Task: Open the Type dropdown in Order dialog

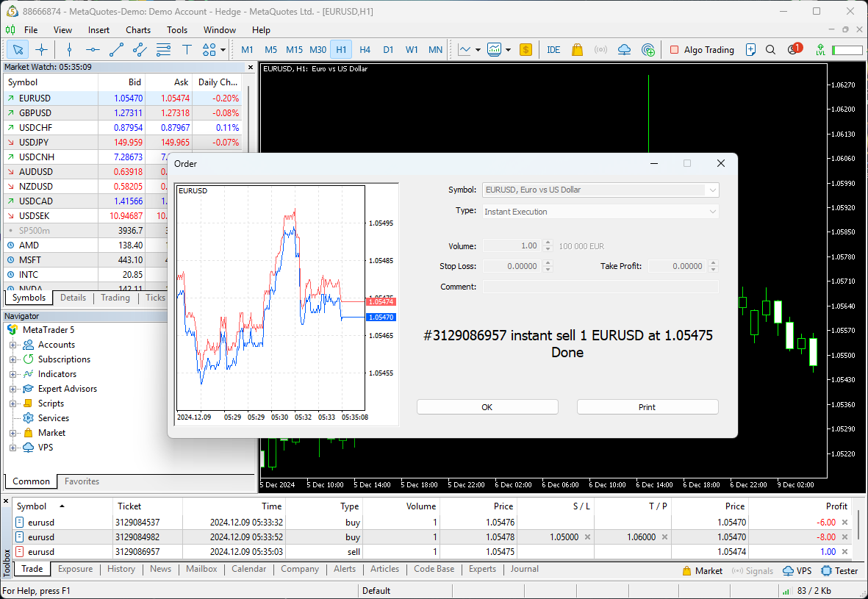Action: pos(712,212)
